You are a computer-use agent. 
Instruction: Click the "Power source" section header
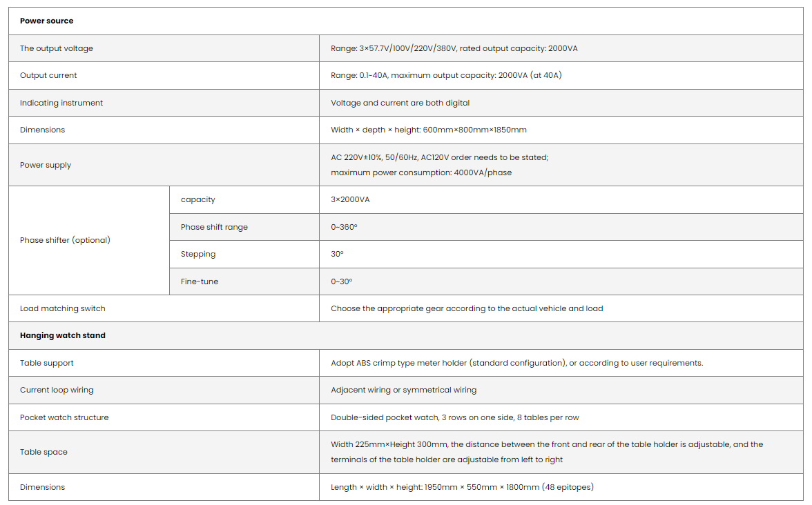(46, 21)
